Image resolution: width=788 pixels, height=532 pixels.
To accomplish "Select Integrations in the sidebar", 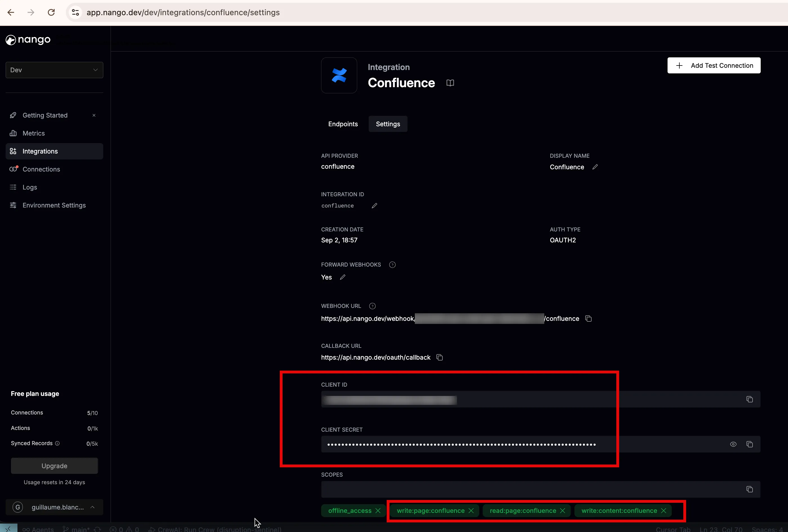I will [54, 151].
